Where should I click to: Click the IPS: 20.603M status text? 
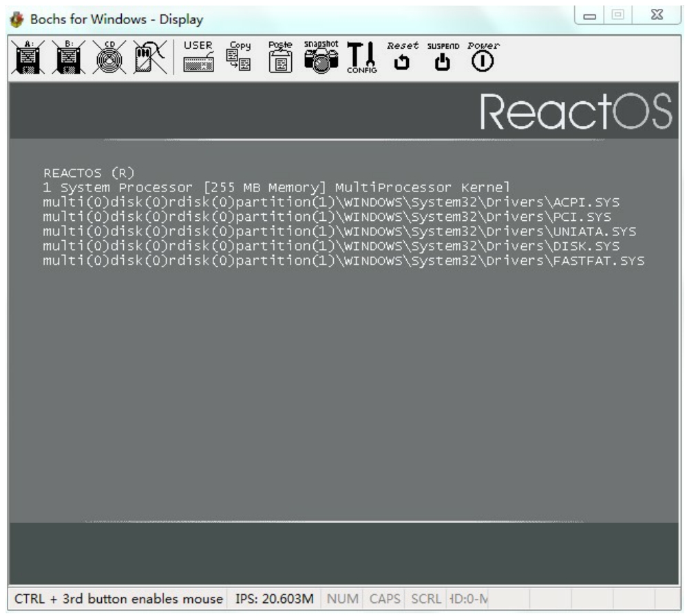point(274,599)
